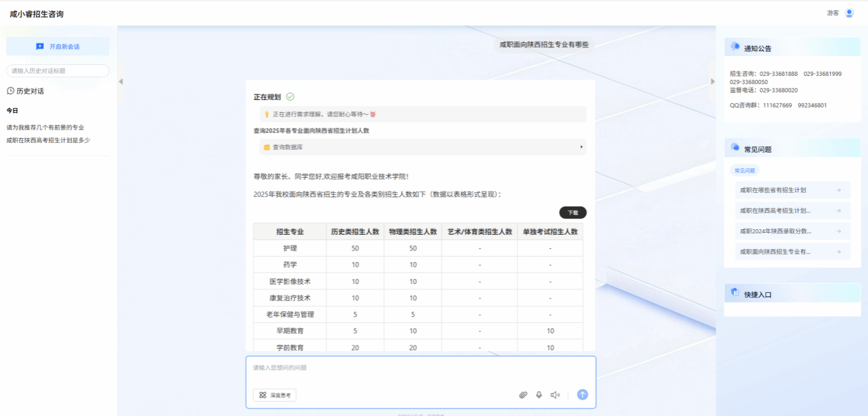Click the 常见问题 panel header icon
Screen dimensions: 868x416
735,147
